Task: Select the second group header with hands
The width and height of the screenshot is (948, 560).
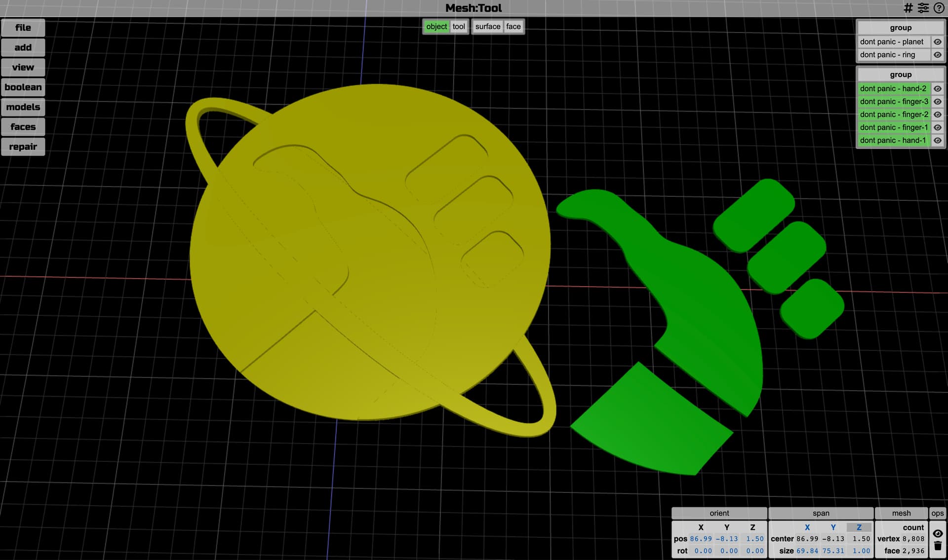Action: [901, 75]
